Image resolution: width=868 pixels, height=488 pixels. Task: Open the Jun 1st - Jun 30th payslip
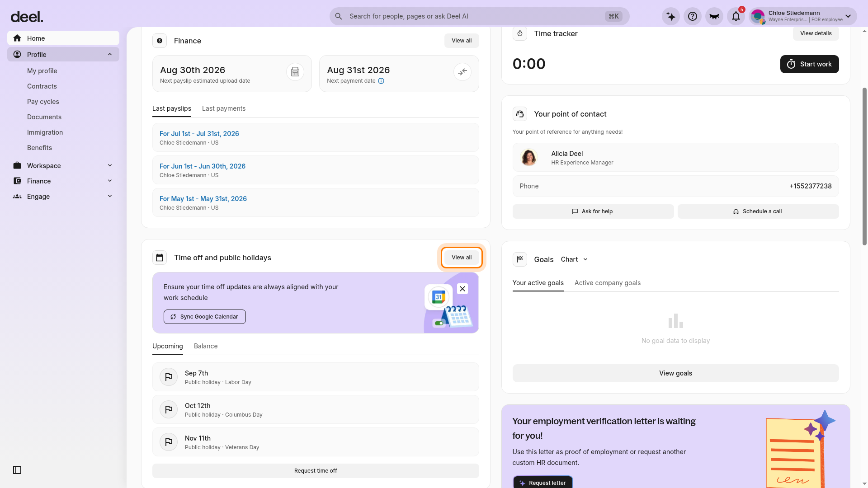pyautogui.click(x=203, y=166)
